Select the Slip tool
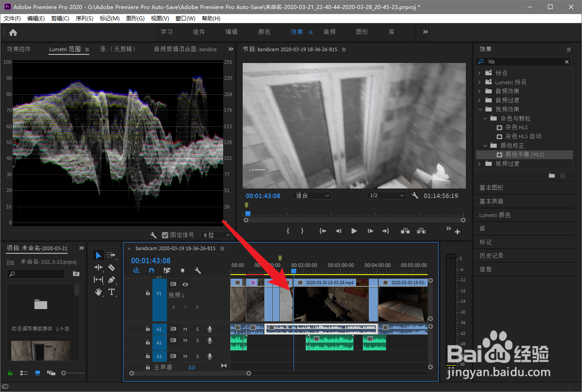The height and width of the screenshot is (392, 582). pyautogui.click(x=98, y=280)
